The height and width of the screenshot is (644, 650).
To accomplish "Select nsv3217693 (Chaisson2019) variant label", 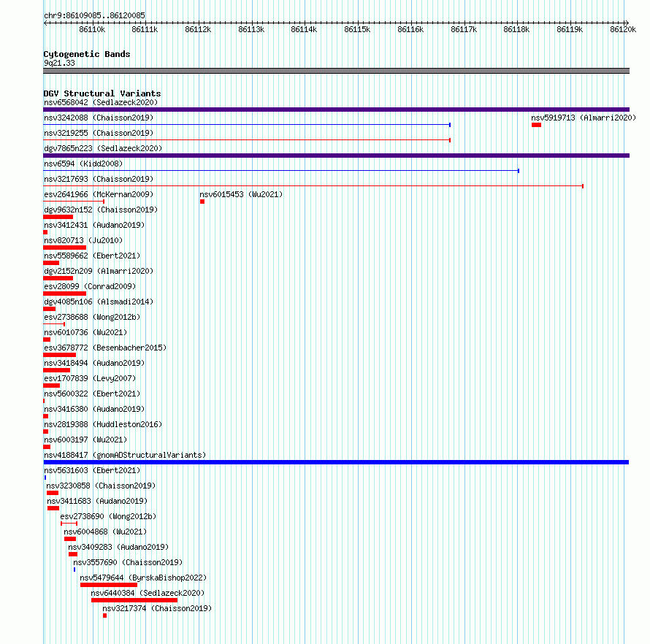I will (x=99, y=179).
